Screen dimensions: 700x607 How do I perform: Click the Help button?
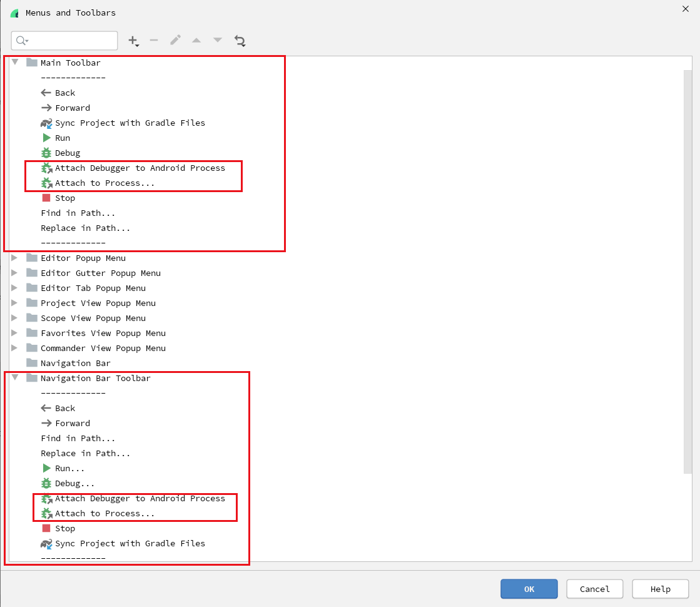660,589
